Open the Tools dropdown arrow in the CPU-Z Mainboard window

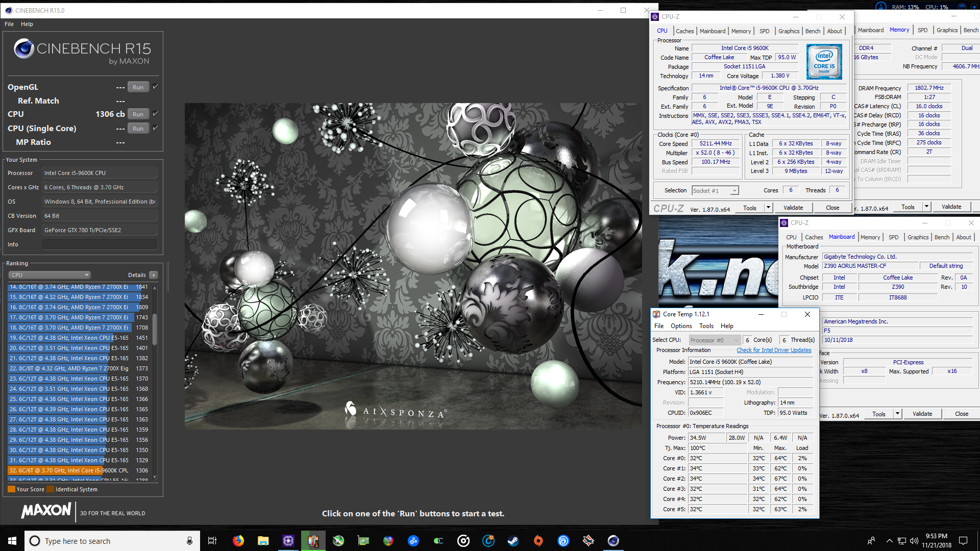pos(897,414)
